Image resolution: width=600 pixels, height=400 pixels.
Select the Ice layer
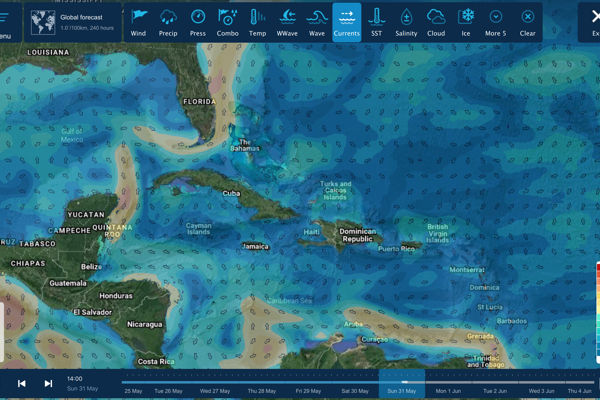pos(466,21)
